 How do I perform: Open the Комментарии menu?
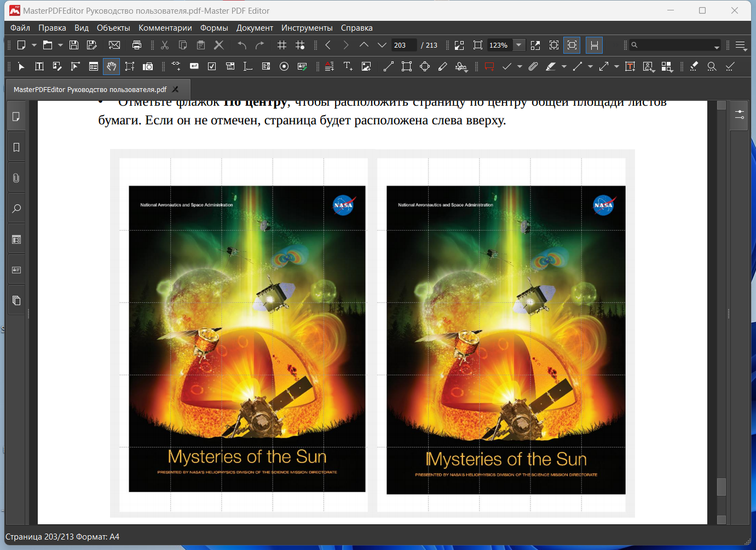165,27
